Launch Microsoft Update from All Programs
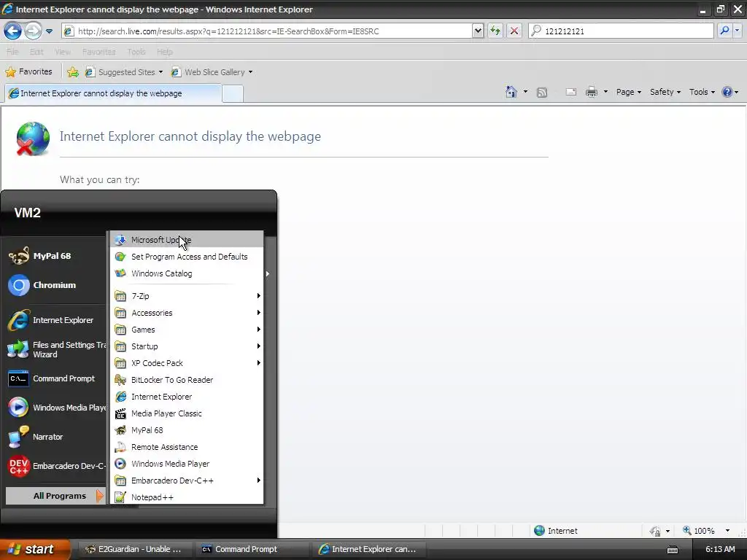 pos(187,239)
